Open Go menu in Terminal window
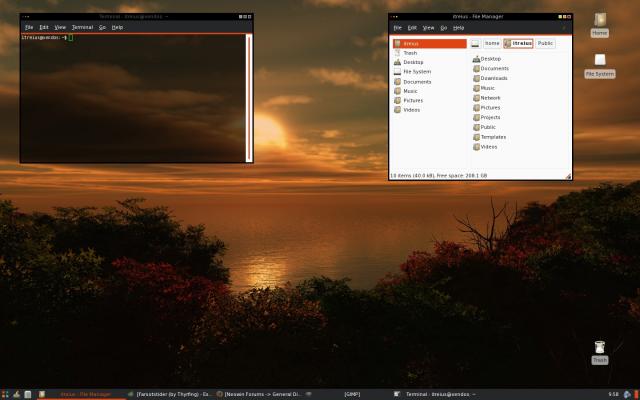 tap(102, 27)
